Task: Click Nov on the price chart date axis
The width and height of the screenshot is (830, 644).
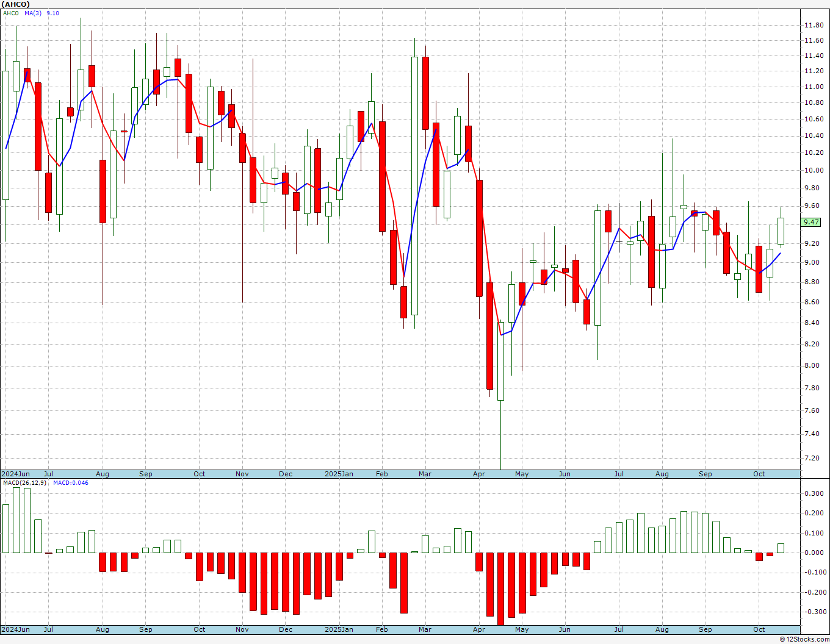Action: click(x=242, y=474)
